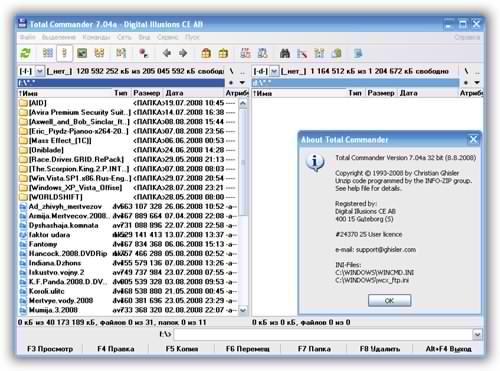Screen dimensions: 500x371
Task: Open left panel favorites star menu
Action: 231,82
